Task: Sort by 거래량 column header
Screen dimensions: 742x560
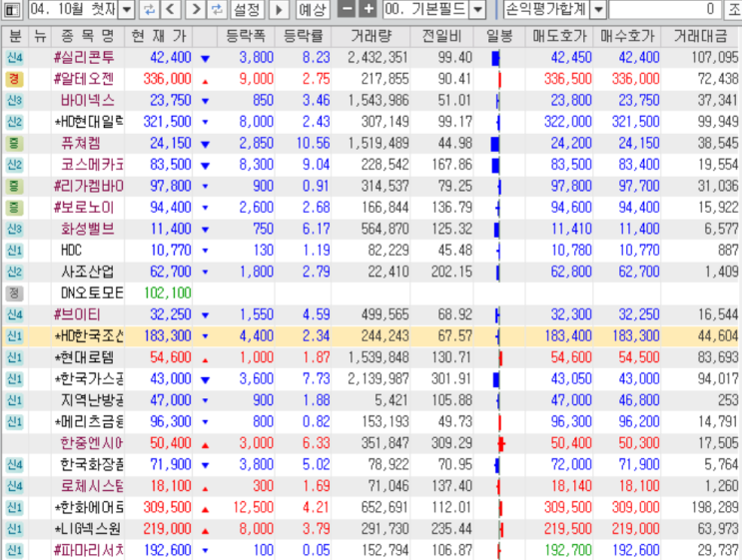Action: coord(371,36)
